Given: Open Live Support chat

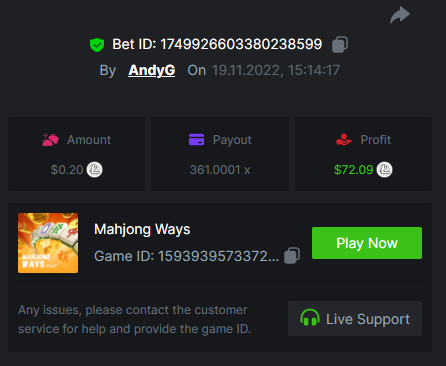Looking at the screenshot, I should tap(355, 319).
